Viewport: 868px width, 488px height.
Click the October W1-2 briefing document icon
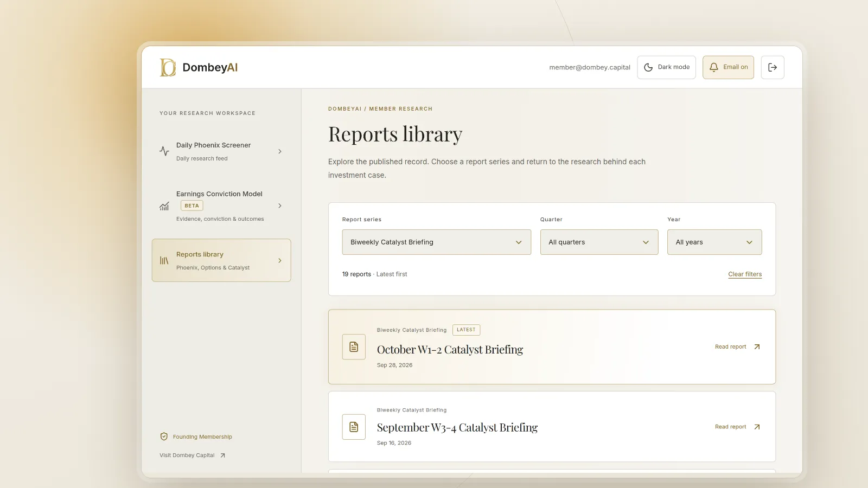(x=354, y=347)
